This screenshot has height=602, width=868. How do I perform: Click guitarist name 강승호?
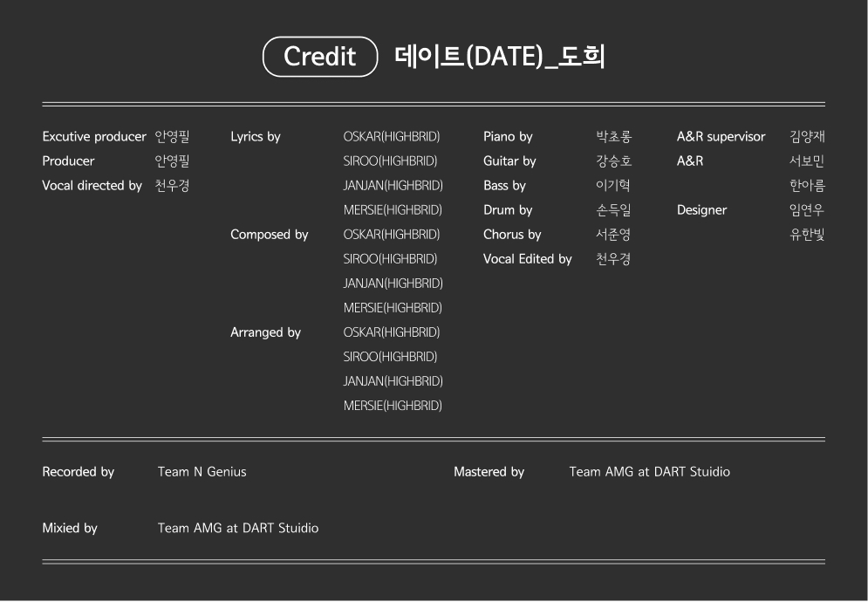point(613,161)
